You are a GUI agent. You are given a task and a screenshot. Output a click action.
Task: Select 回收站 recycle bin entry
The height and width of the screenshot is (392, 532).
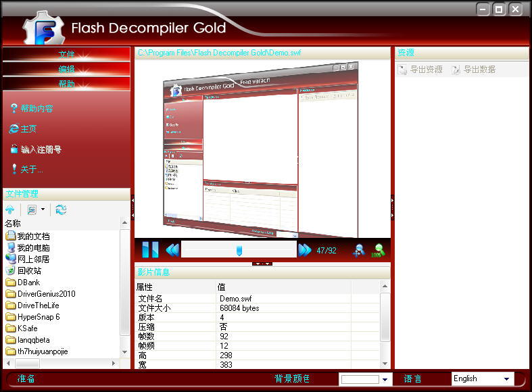[24, 270]
